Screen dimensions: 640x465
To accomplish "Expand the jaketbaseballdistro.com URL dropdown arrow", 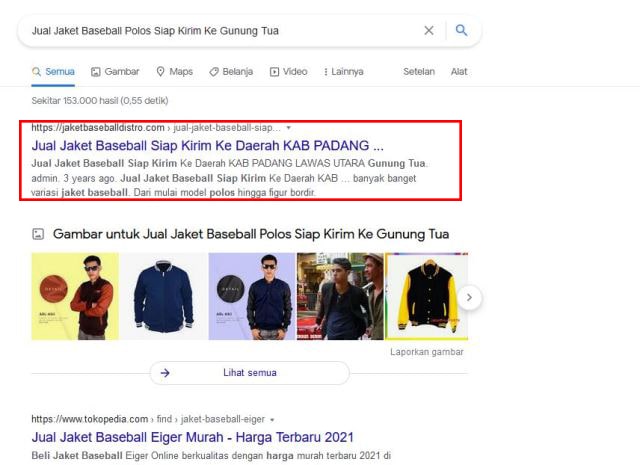I will 289,128.
